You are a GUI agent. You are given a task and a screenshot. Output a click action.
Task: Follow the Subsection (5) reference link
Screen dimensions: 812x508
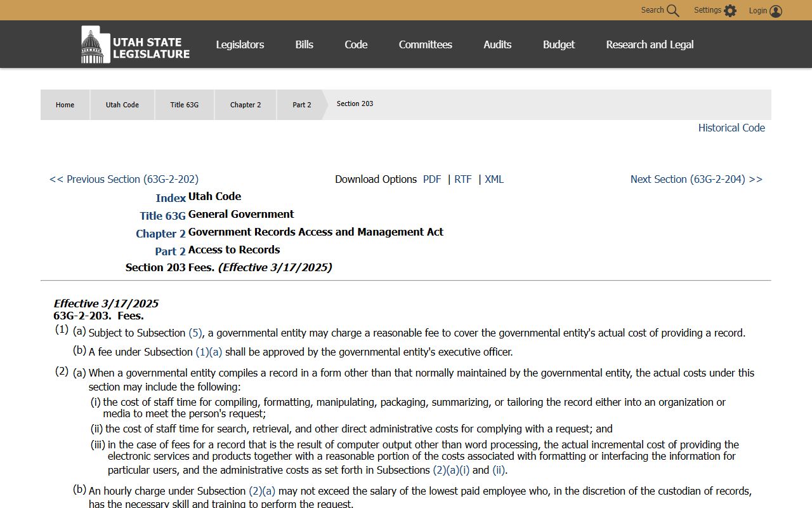[x=195, y=333]
